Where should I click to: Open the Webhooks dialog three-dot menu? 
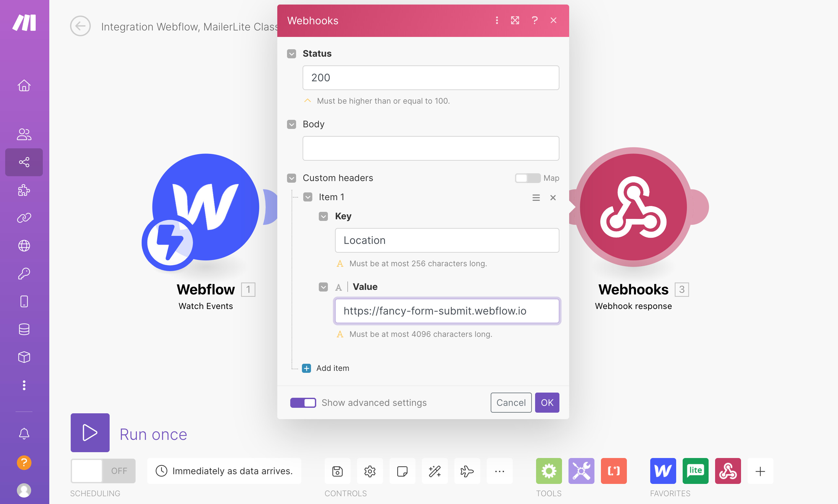coord(497,20)
